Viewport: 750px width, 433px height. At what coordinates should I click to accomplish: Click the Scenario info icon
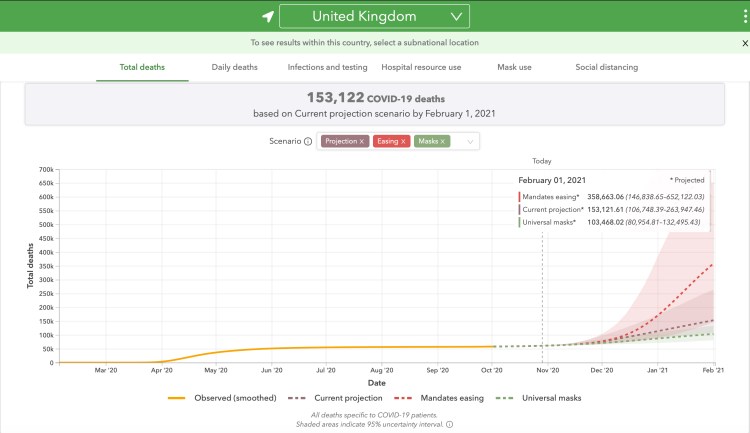click(x=307, y=142)
